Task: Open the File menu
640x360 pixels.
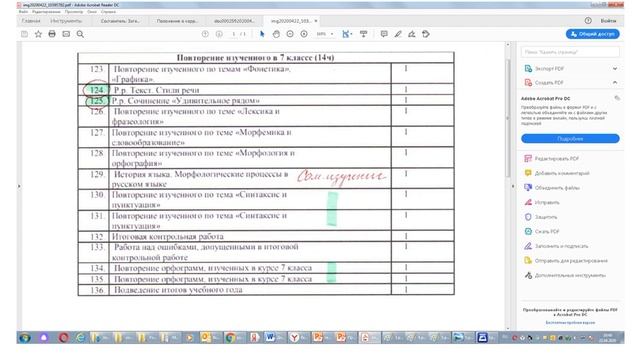Action: 23,12
